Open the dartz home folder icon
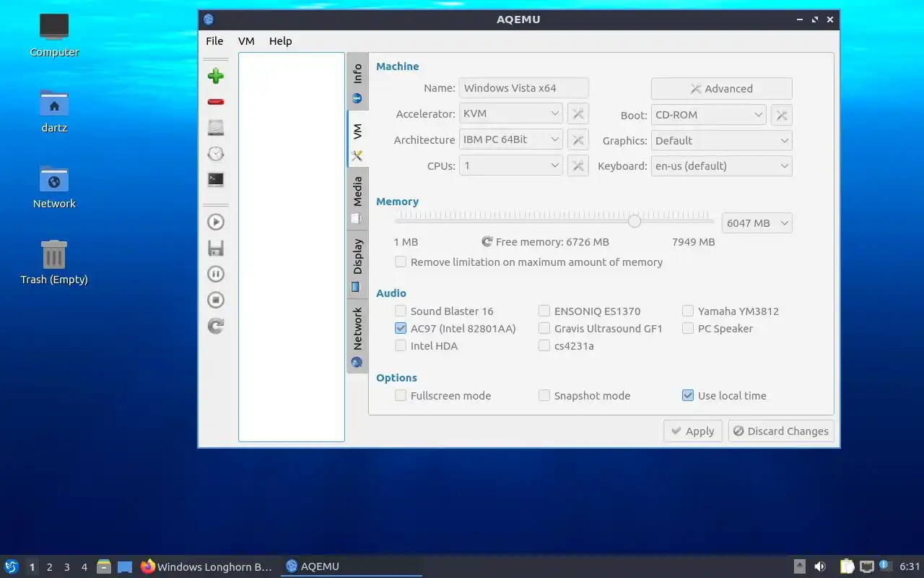 coord(54,111)
